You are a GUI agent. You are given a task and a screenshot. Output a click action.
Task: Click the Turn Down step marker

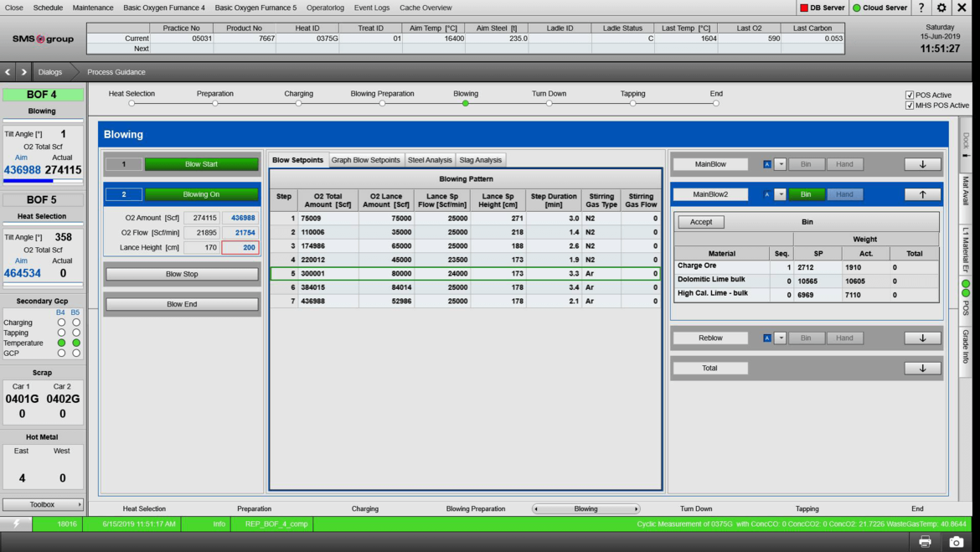click(549, 103)
